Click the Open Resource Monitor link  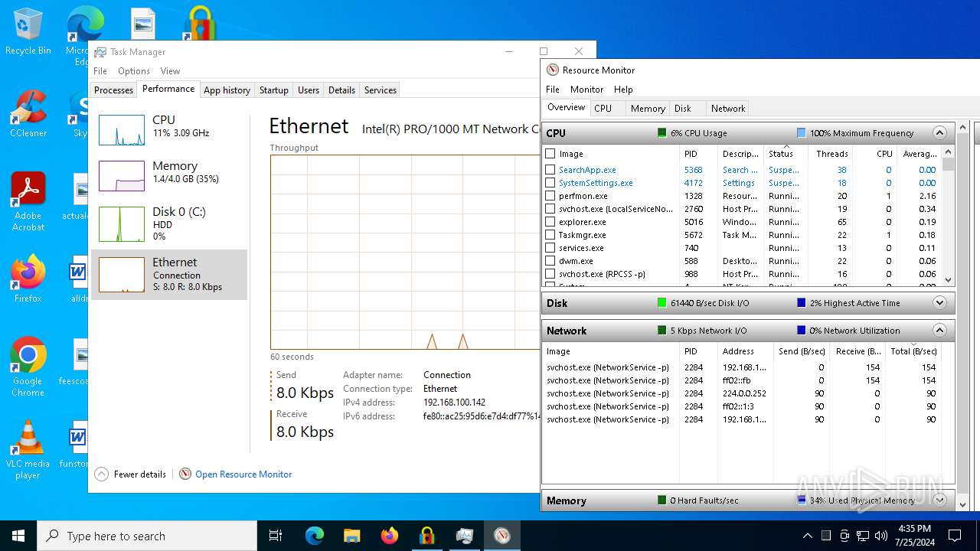[243, 474]
